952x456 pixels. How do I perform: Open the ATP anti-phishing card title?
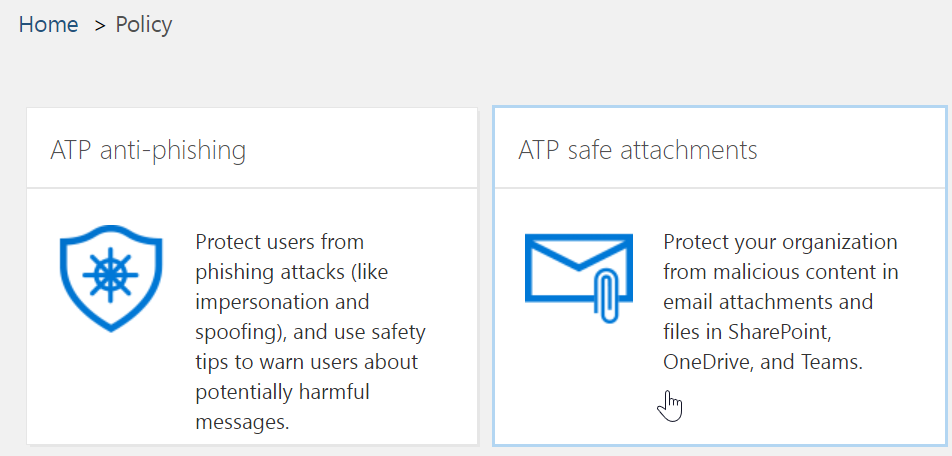coord(148,150)
